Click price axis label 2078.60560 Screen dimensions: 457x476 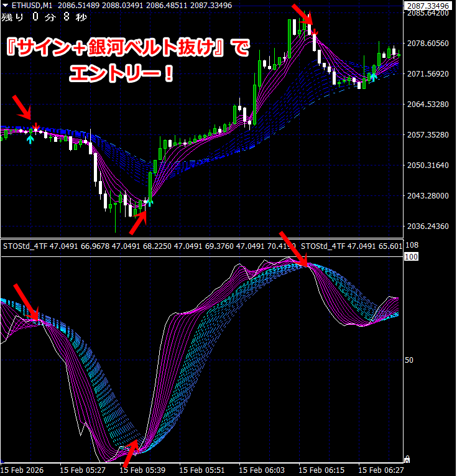(x=428, y=44)
